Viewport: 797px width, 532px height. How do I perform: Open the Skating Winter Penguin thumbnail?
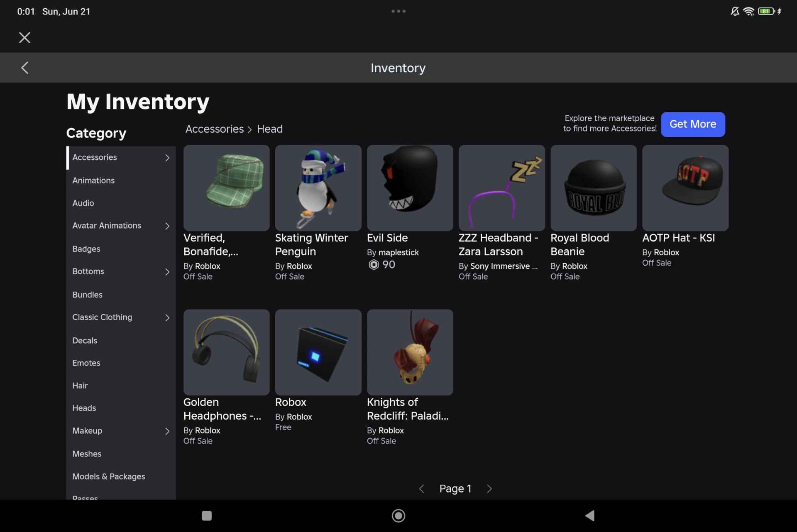click(318, 188)
